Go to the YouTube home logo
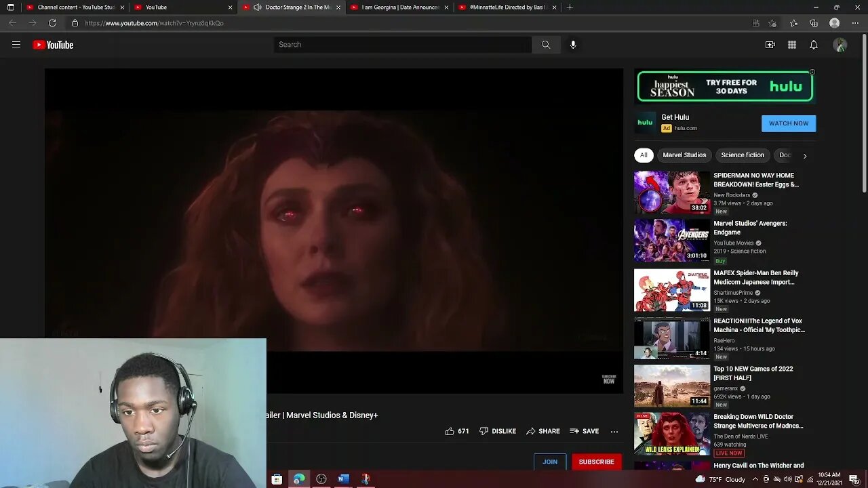This screenshot has height=488, width=868. point(53,45)
